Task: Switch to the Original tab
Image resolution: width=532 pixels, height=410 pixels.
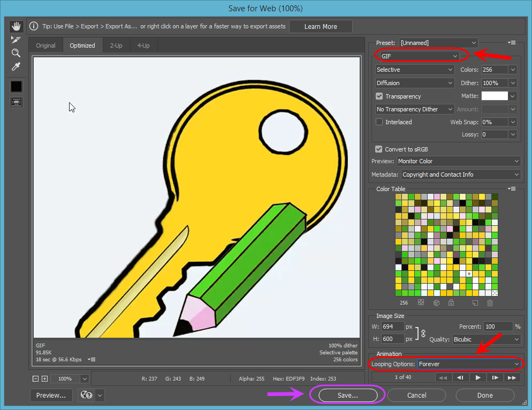Action: pyautogui.click(x=46, y=45)
